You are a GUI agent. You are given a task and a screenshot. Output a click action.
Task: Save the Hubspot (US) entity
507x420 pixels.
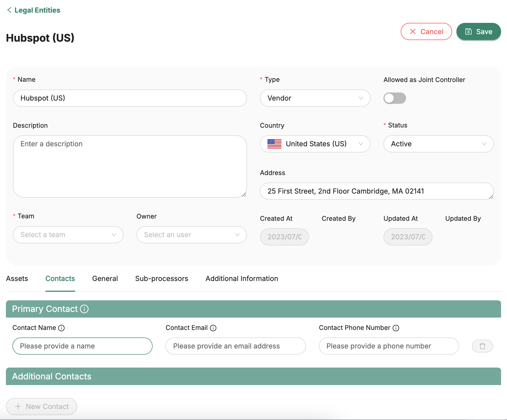point(478,31)
